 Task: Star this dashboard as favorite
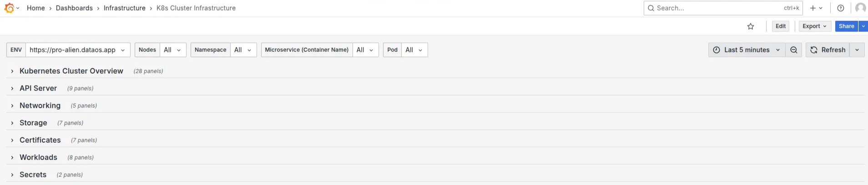pos(751,26)
